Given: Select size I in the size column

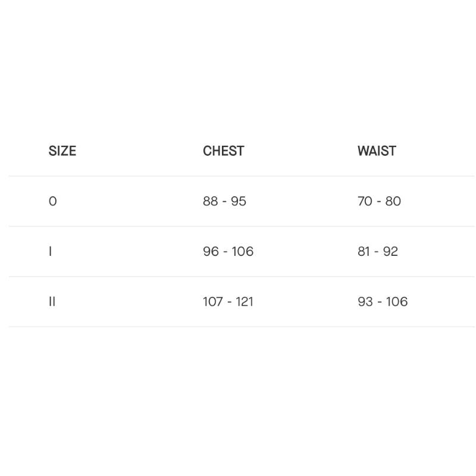Looking at the screenshot, I should 51,252.
